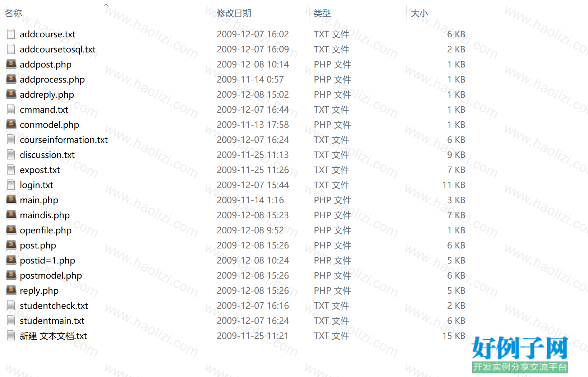Select the expost.txt document icon

tap(11, 169)
